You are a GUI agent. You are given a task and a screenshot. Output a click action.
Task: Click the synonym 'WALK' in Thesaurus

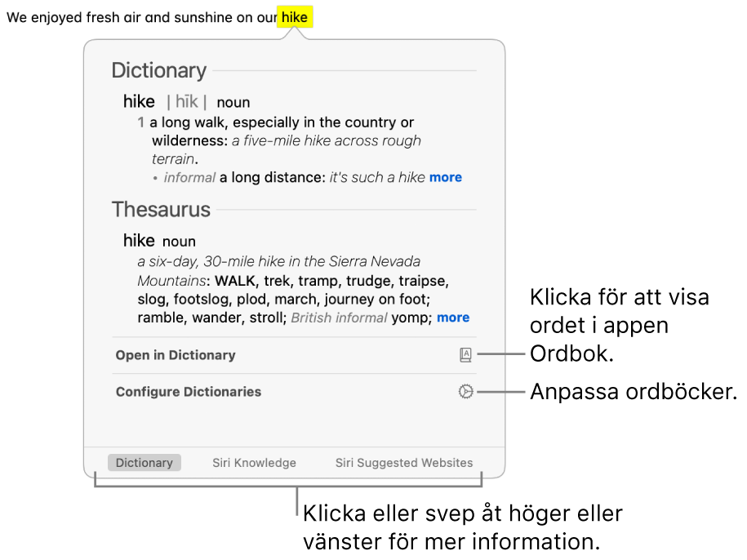tap(235, 281)
